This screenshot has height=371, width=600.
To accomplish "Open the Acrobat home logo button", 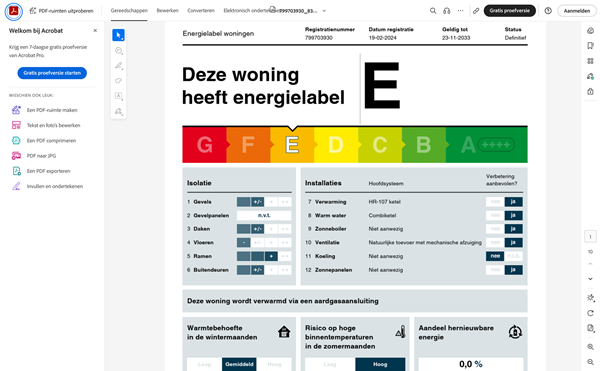I will click(14, 11).
